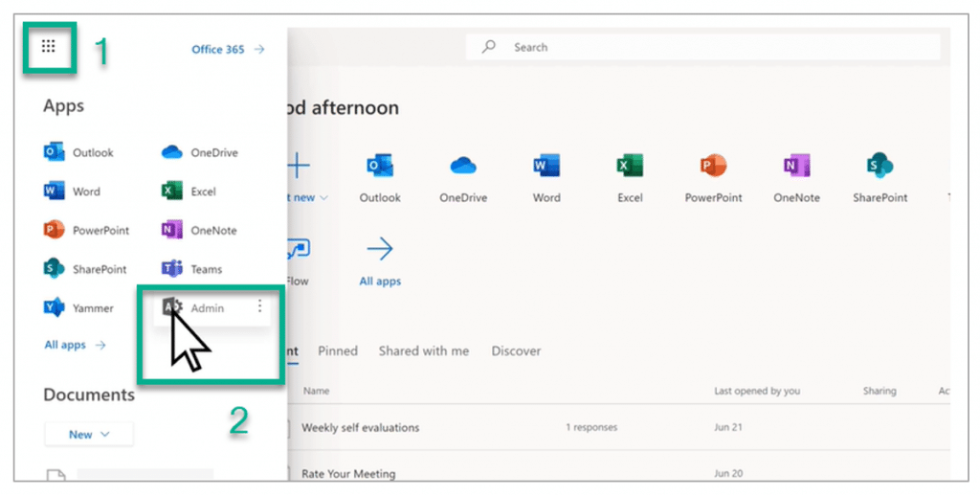Screen dimensions: 980x496
Task: Select the Jun 21 date cell
Action: [x=728, y=427]
